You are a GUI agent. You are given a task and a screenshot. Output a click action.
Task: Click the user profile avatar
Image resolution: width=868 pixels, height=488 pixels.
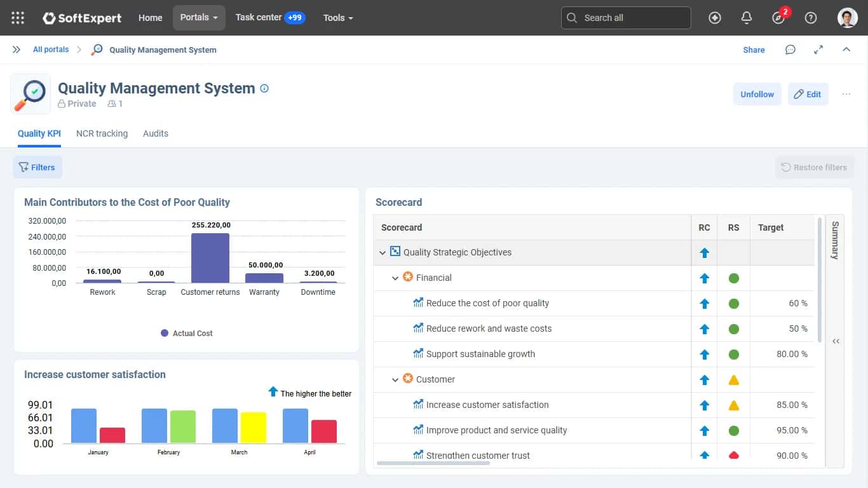[848, 18]
